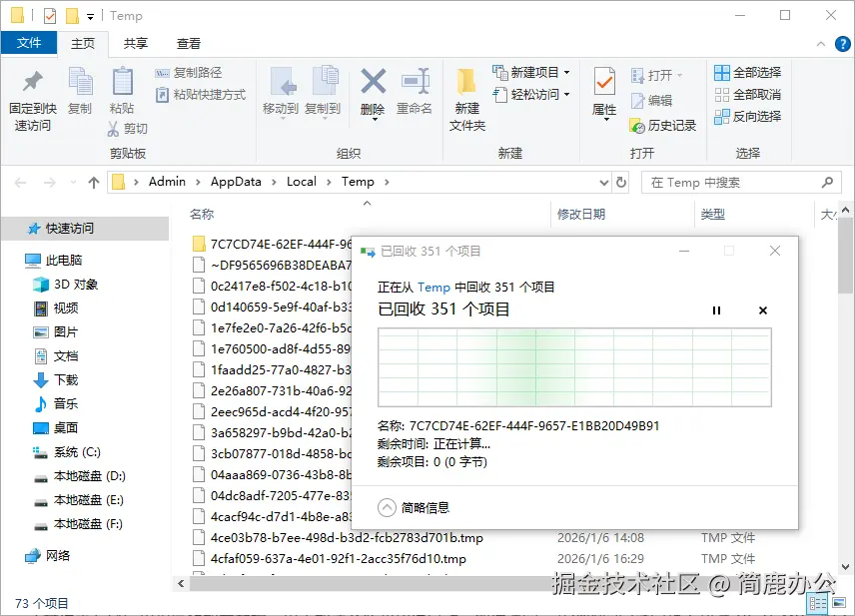855x616 pixels.
Task: Click the 在 Temp 中搜索 search box
Action: (x=739, y=182)
